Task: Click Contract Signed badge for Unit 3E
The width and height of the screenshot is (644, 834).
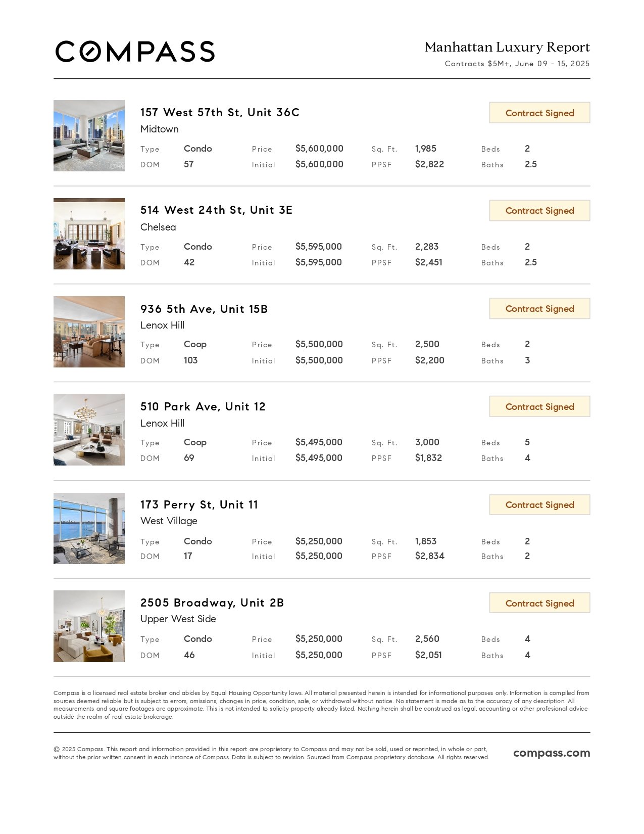Action: (x=539, y=210)
